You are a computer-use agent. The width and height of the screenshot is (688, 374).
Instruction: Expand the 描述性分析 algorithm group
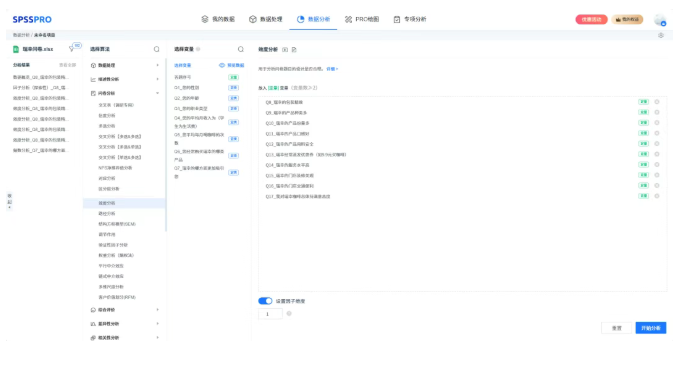[125, 79]
